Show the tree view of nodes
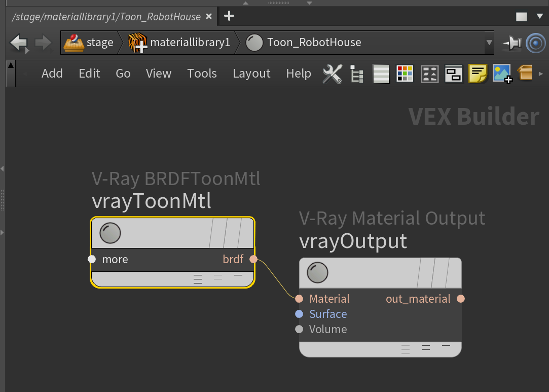This screenshot has width=549, height=392. pyautogui.click(x=356, y=74)
